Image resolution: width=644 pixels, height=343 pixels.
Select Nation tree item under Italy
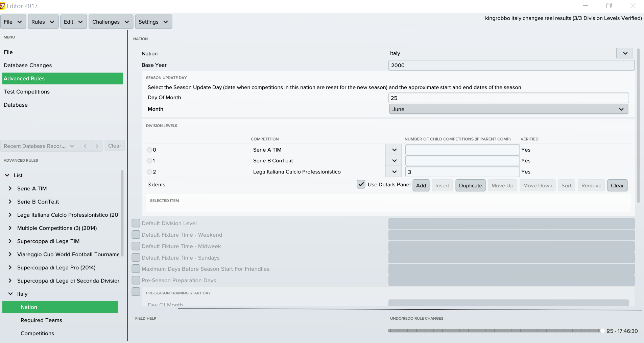pyautogui.click(x=60, y=307)
